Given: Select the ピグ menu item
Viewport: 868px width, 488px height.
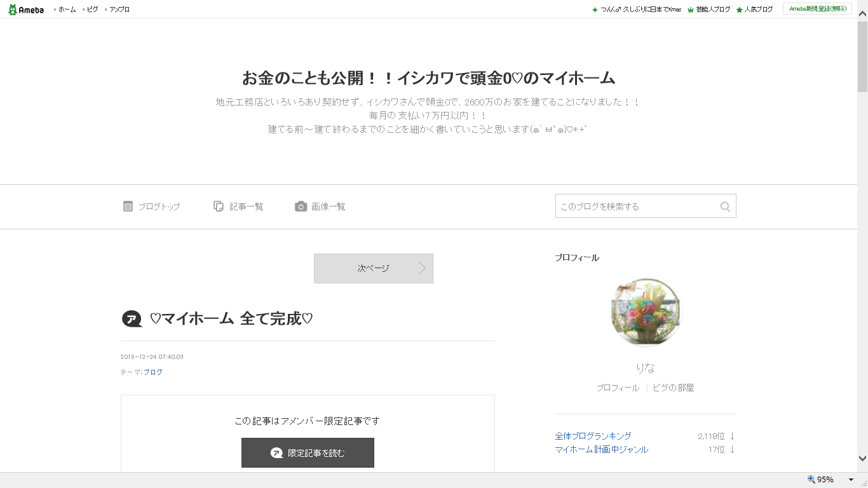Looking at the screenshot, I should 92,10.
